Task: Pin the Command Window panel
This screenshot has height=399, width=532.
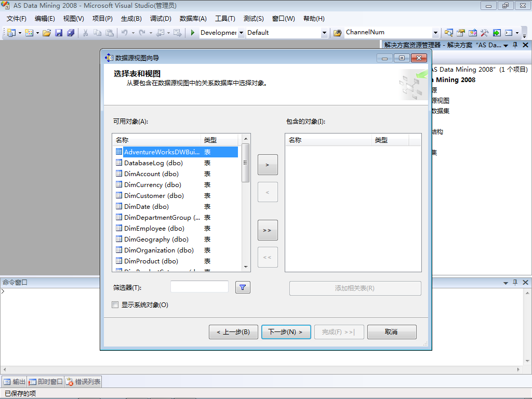Action: 515,282
